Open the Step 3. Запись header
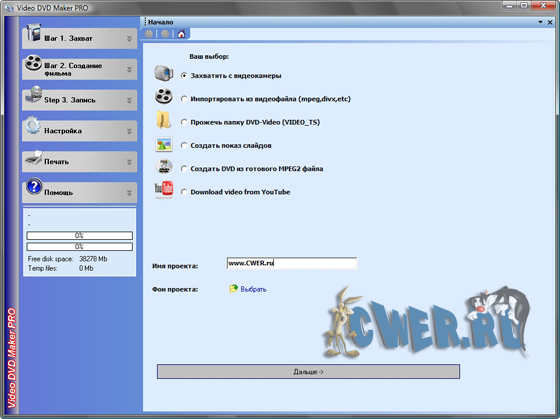 (79, 100)
